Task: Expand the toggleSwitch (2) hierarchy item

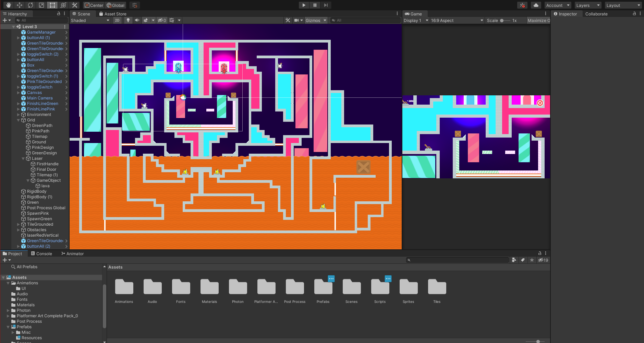Action: click(x=19, y=54)
